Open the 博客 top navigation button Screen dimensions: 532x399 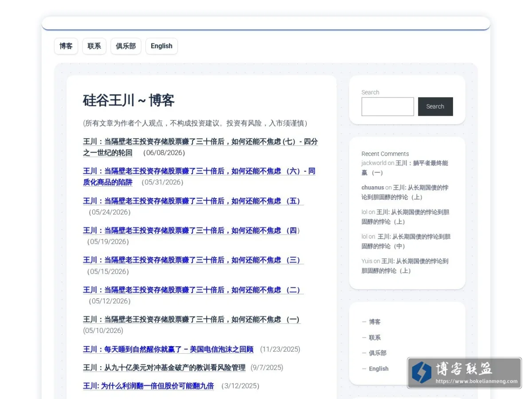(x=66, y=46)
